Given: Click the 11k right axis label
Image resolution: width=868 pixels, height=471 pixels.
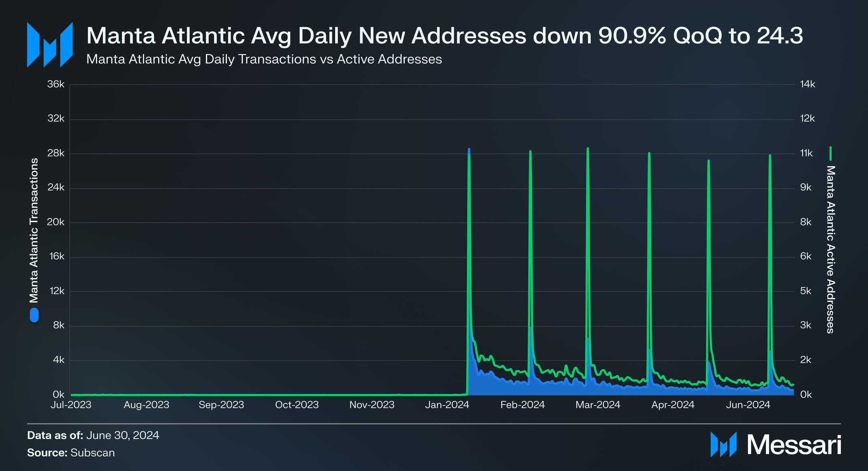Looking at the screenshot, I should (x=806, y=153).
